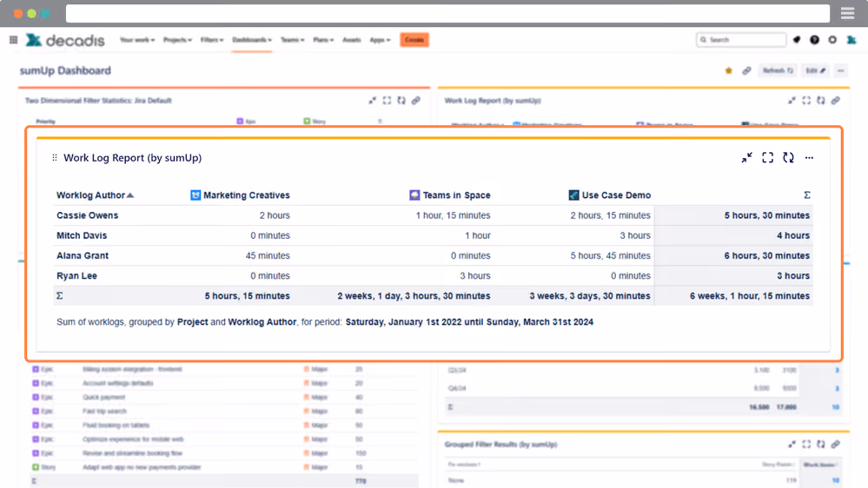Minimize the Work Log Report gadget
Image resolution: width=868 pixels, height=488 pixels.
(746, 158)
